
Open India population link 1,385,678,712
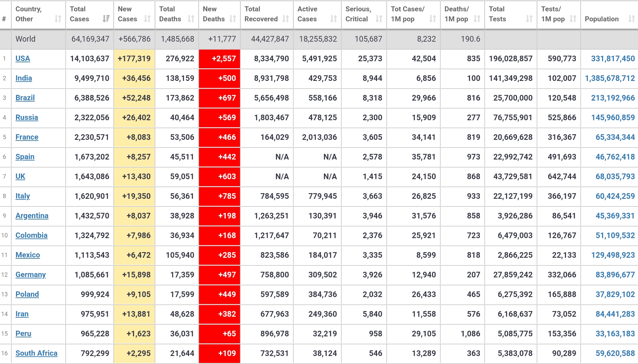[x=610, y=78]
